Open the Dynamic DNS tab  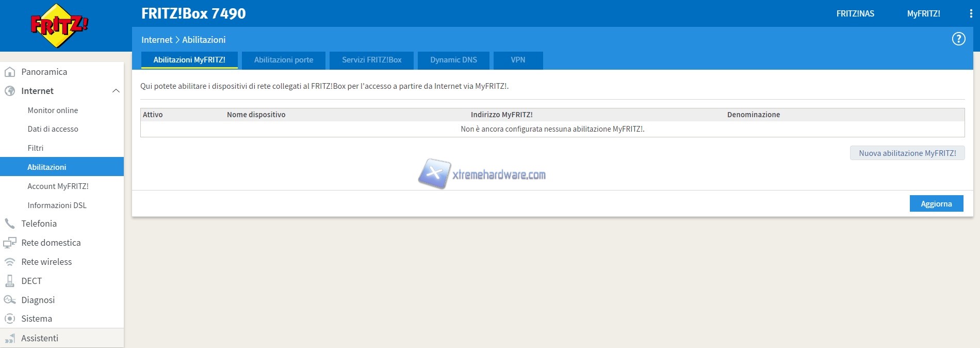pos(453,60)
